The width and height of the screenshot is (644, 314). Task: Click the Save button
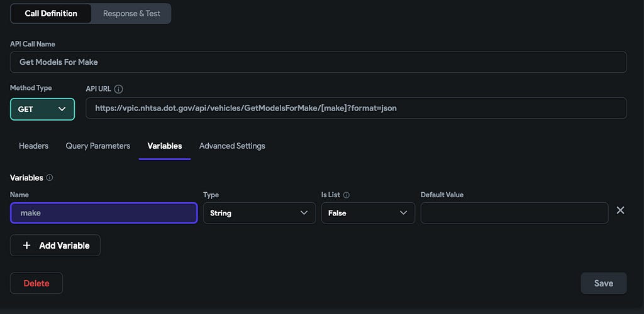coord(603,283)
